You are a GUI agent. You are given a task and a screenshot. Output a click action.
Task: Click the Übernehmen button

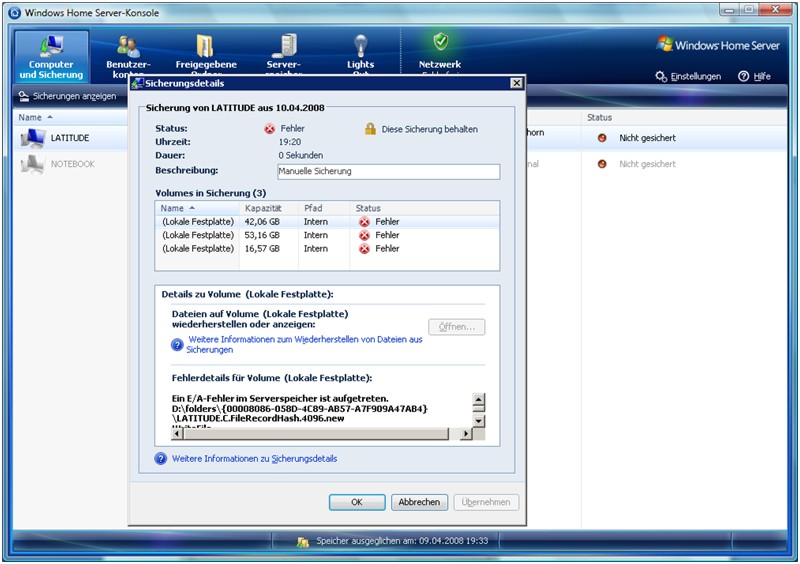(x=486, y=502)
